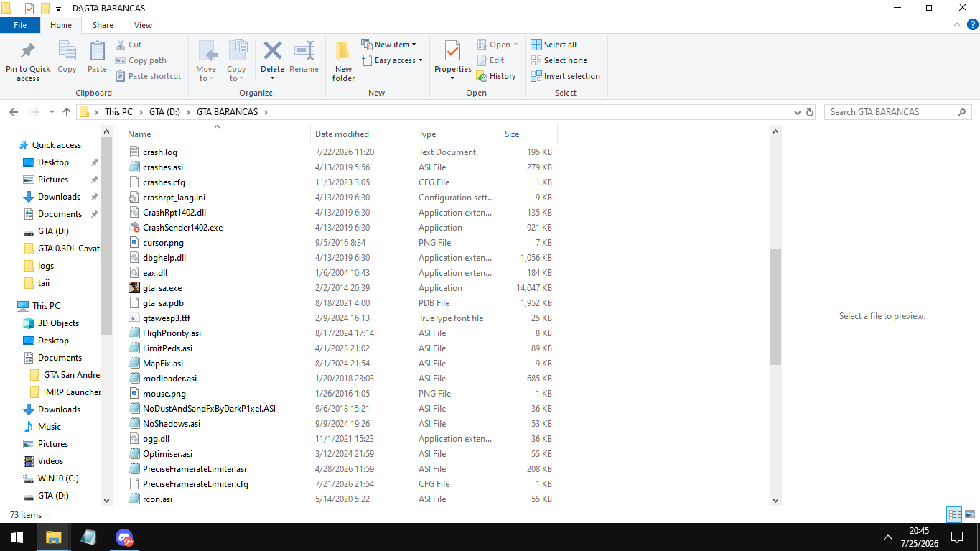The width and height of the screenshot is (980, 551).
Task: Open address bar history dropdown arrow
Action: tap(797, 112)
